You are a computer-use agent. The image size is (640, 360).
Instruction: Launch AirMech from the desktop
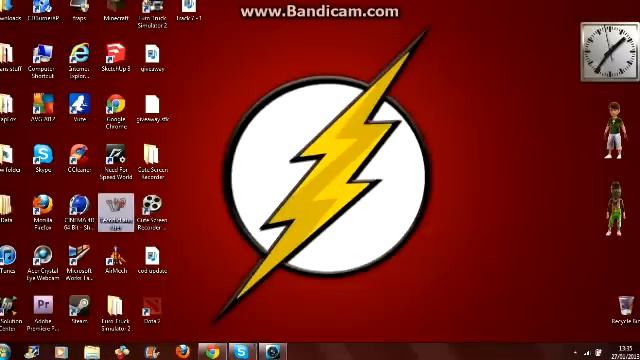116,260
